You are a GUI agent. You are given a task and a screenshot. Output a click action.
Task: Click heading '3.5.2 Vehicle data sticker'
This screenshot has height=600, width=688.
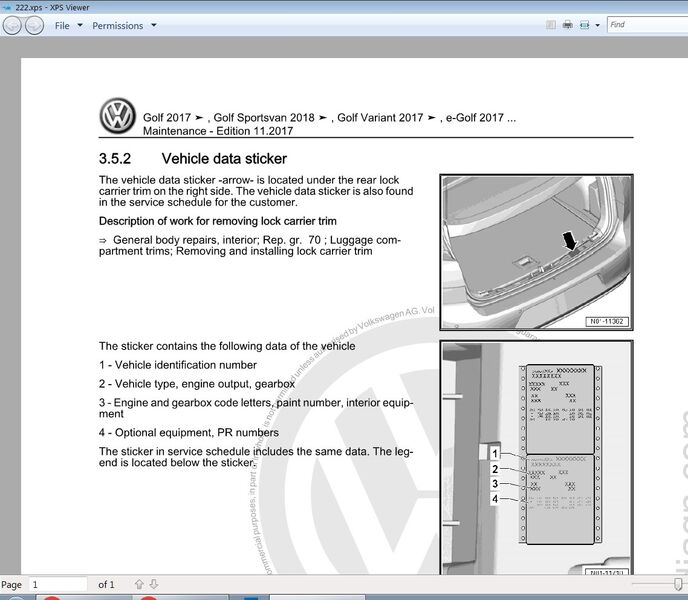(x=193, y=158)
